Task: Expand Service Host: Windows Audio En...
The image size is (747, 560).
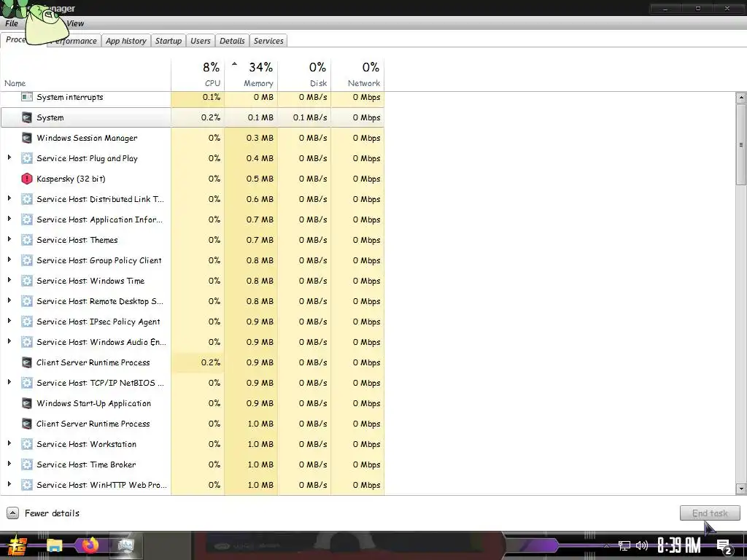Action: [x=9, y=341]
